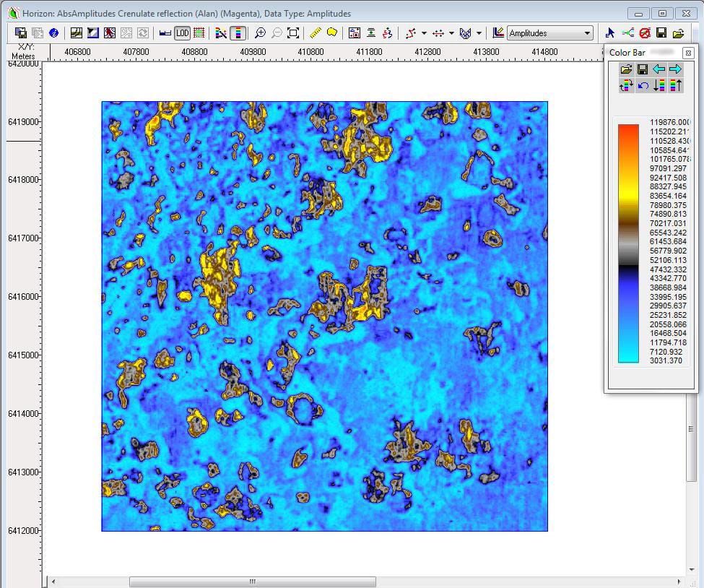Click the save floppy disk icon in main toolbar
The image size is (704, 588).
[x=661, y=33]
